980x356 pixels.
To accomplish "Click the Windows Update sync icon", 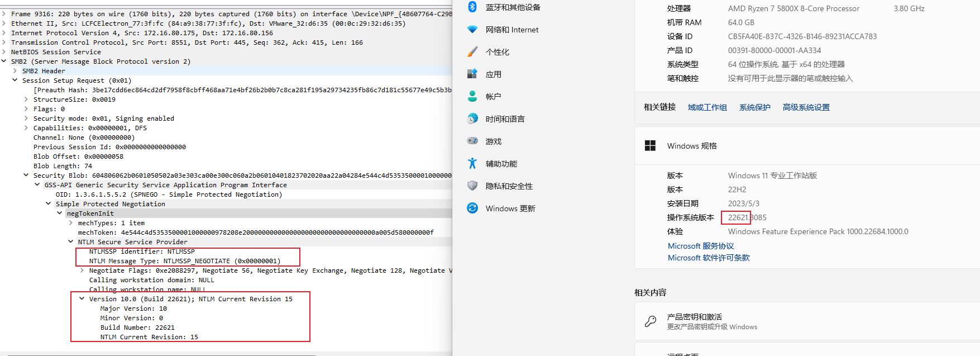I will 472,208.
